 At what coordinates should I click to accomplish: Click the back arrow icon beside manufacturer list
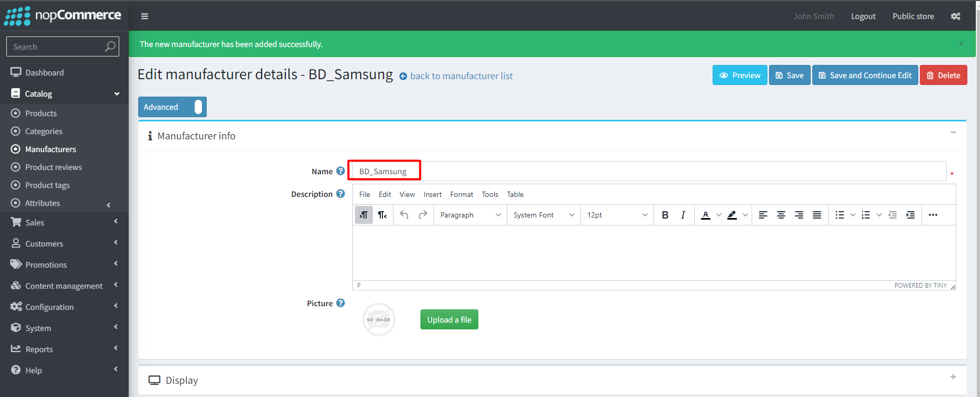tap(403, 76)
